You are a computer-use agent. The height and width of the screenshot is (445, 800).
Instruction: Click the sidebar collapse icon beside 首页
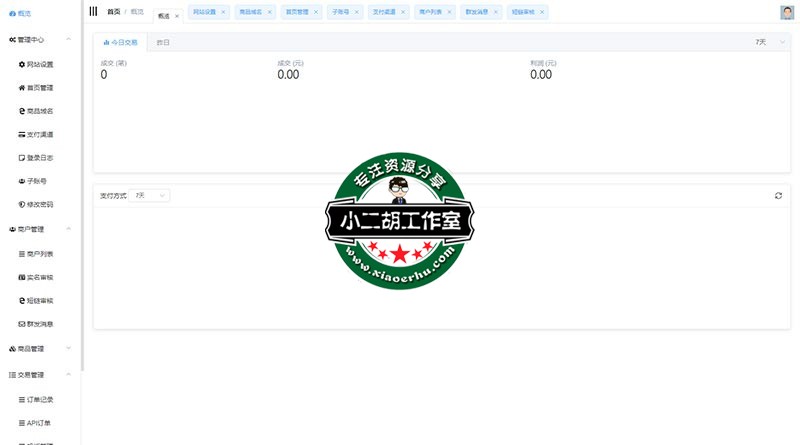[93, 12]
